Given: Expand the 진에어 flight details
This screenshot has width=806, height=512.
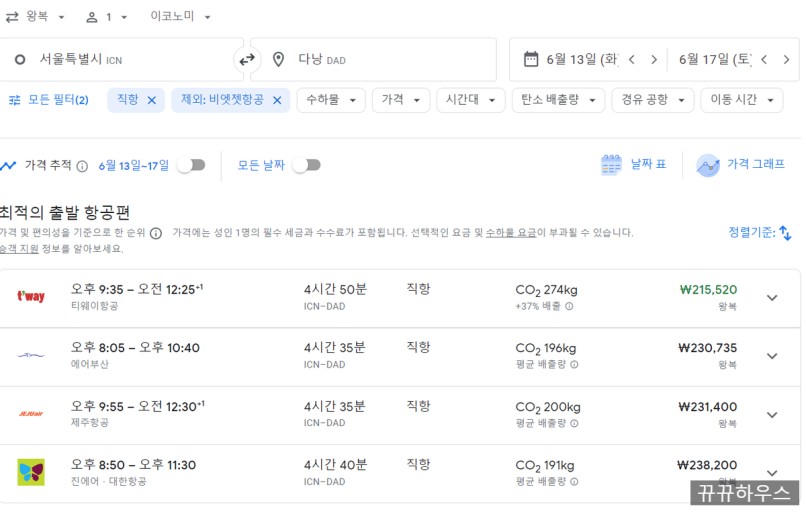Looking at the screenshot, I should point(772,473).
